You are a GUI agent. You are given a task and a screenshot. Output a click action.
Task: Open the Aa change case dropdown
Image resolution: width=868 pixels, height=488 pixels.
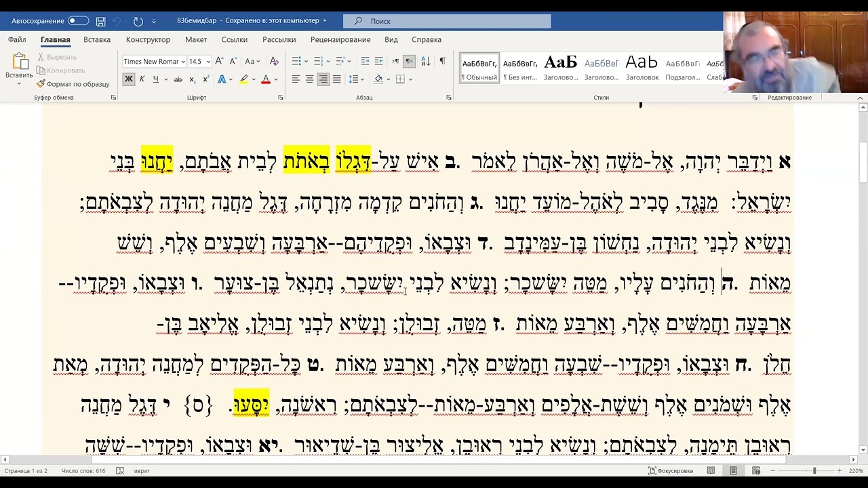(253, 61)
